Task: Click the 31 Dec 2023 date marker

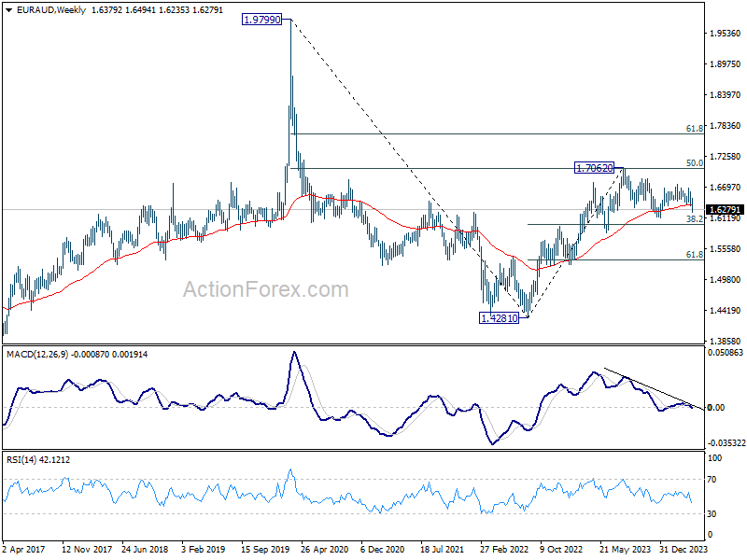Action: 684,549
